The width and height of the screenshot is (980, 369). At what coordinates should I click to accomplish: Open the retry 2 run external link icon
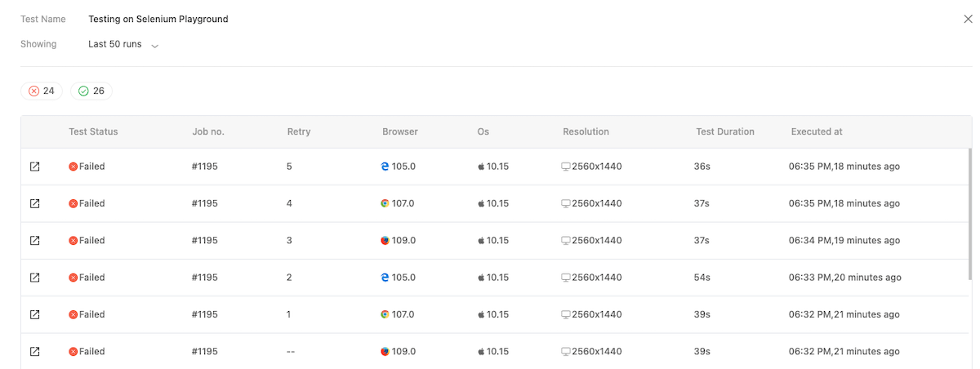click(x=34, y=278)
